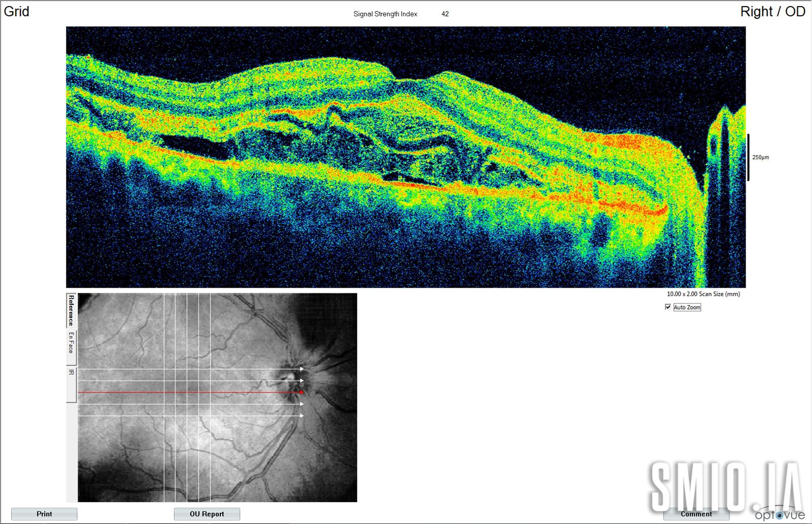Add a note via Comment button

tap(696, 514)
